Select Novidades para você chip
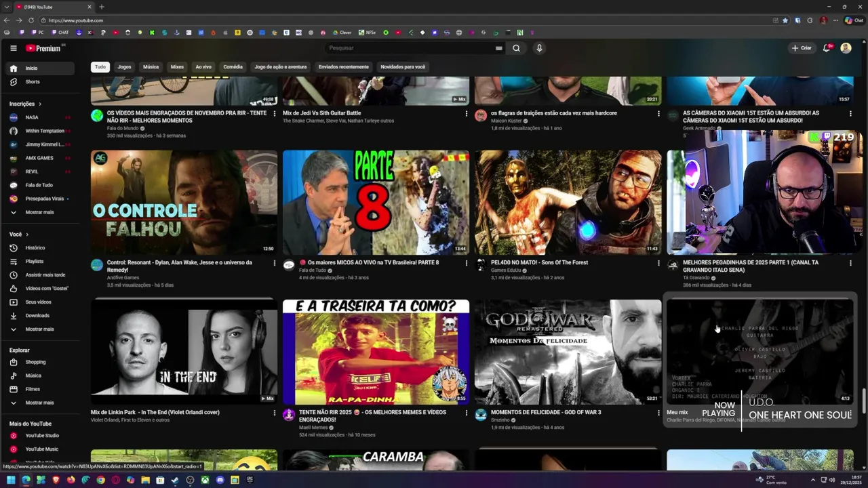 click(x=403, y=67)
